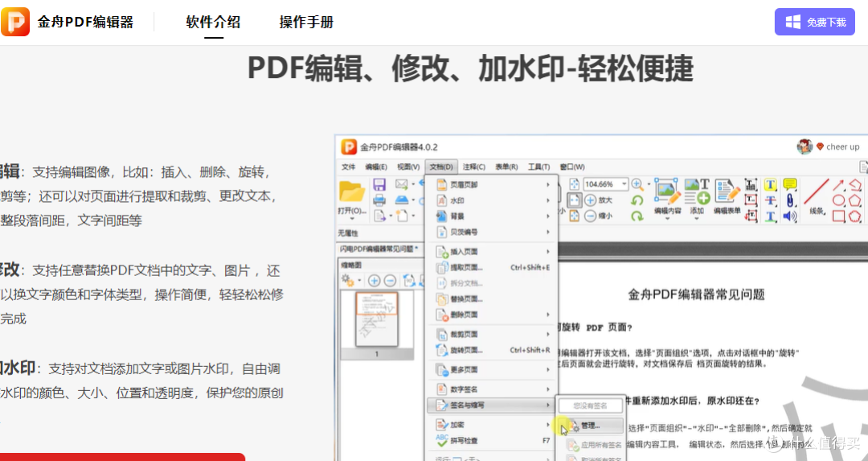Open the 文件 menu in editor

pyautogui.click(x=348, y=167)
